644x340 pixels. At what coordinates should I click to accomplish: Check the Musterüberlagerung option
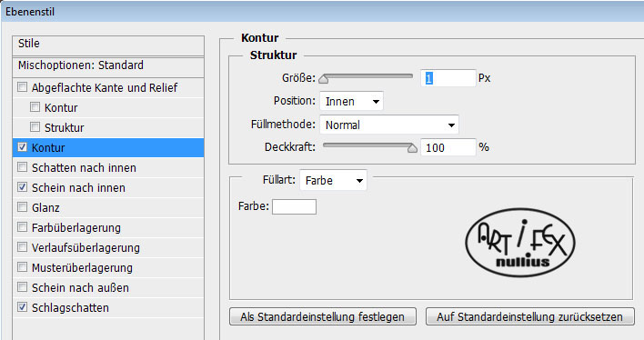pos(22,267)
